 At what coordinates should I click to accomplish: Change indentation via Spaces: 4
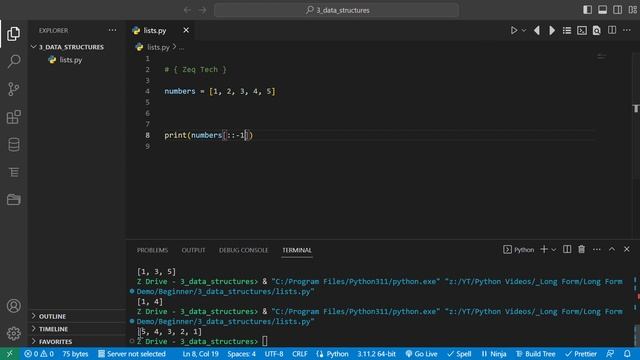point(242,354)
